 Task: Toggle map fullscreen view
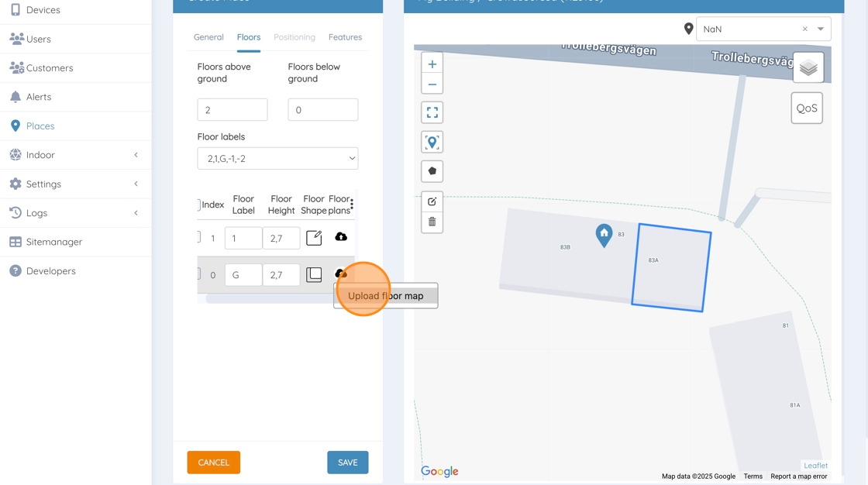point(432,112)
